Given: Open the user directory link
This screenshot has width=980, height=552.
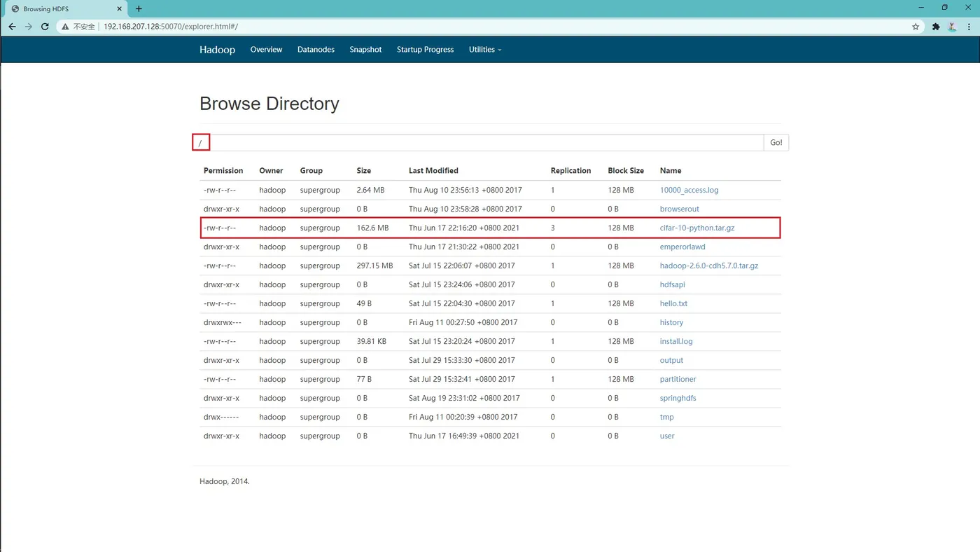Looking at the screenshot, I should 667,436.
